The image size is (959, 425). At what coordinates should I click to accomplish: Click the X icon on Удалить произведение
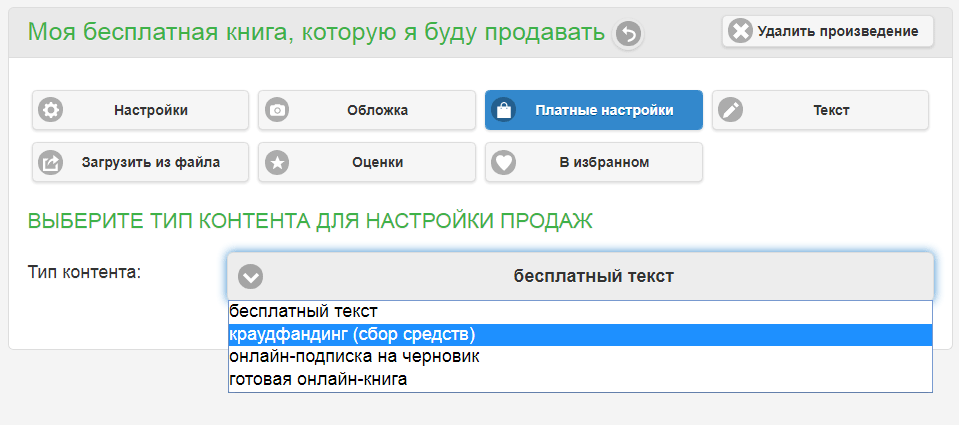[740, 31]
